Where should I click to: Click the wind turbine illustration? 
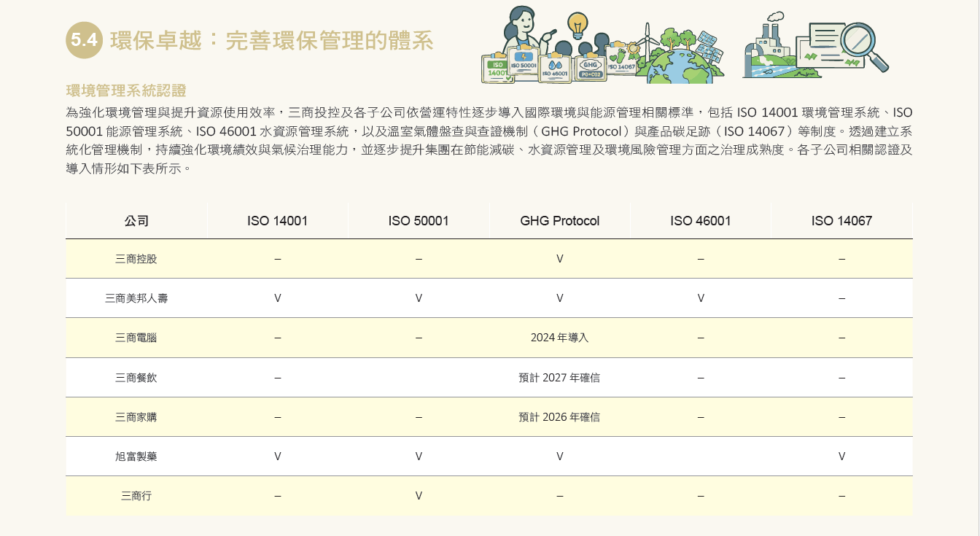point(646,41)
